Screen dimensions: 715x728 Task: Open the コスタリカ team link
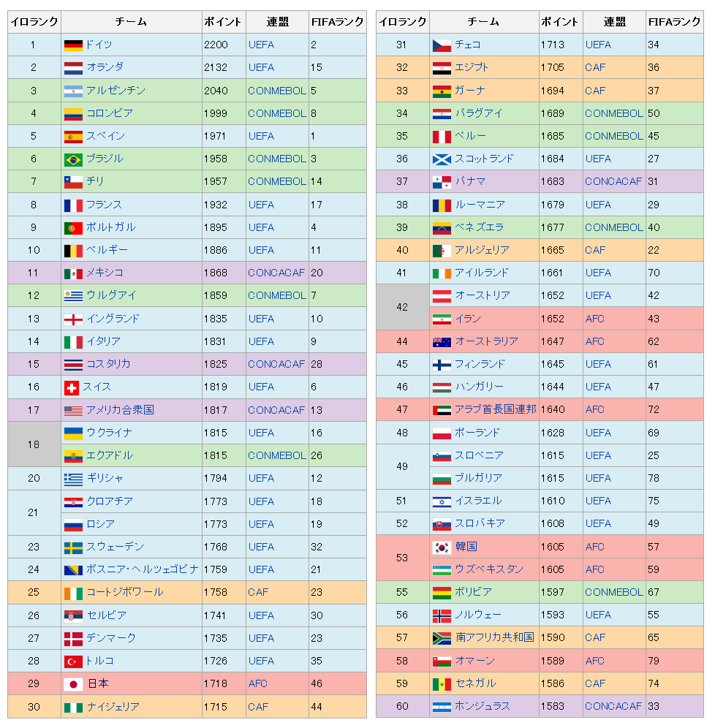pos(108,364)
